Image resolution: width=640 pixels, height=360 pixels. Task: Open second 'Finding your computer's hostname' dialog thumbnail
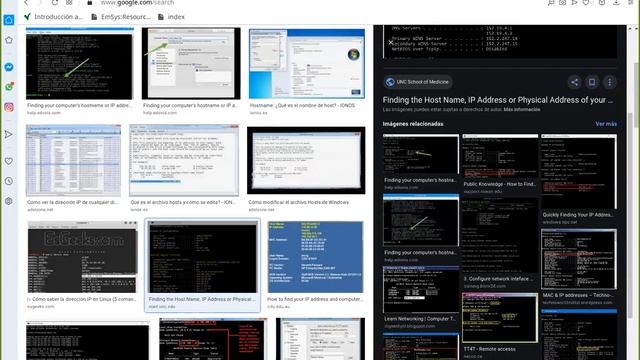(191, 63)
